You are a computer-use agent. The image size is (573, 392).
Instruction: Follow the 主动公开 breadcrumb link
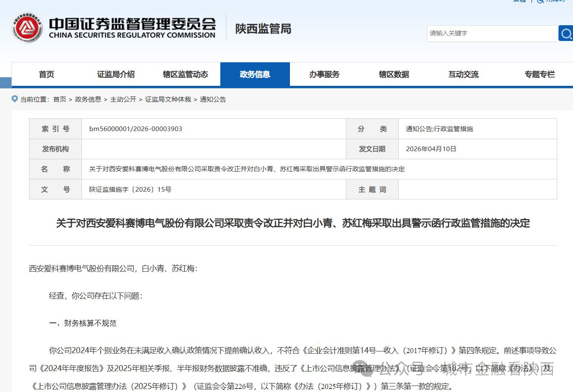(123, 99)
